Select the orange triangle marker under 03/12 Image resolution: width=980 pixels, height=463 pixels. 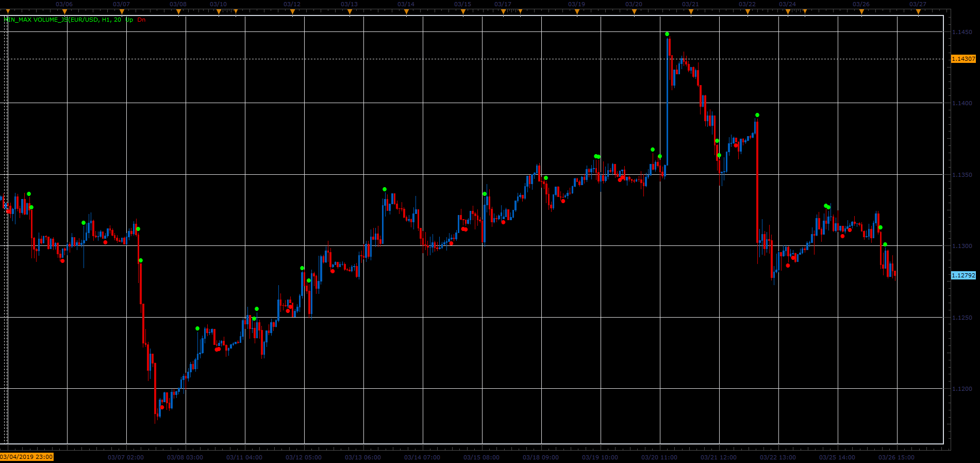coord(292,11)
